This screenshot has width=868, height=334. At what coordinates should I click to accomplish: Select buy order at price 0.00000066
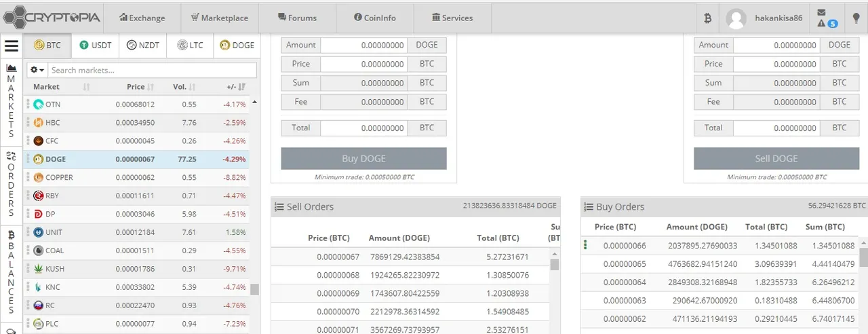pos(720,246)
